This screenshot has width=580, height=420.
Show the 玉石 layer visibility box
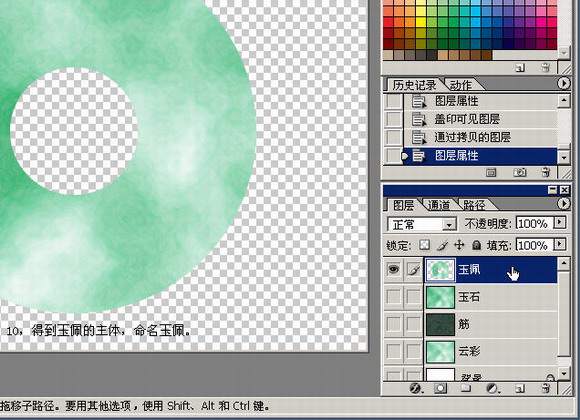point(394,297)
